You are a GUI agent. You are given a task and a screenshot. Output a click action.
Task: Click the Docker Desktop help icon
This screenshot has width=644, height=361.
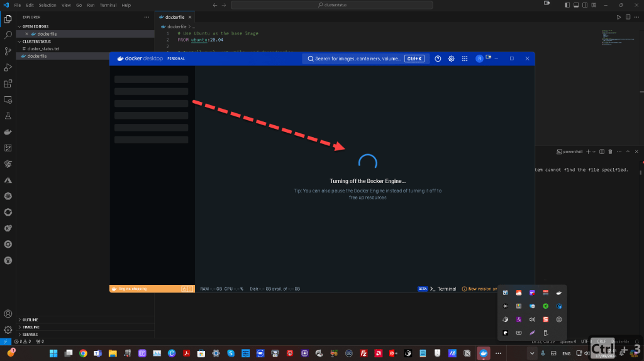click(438, 58)
